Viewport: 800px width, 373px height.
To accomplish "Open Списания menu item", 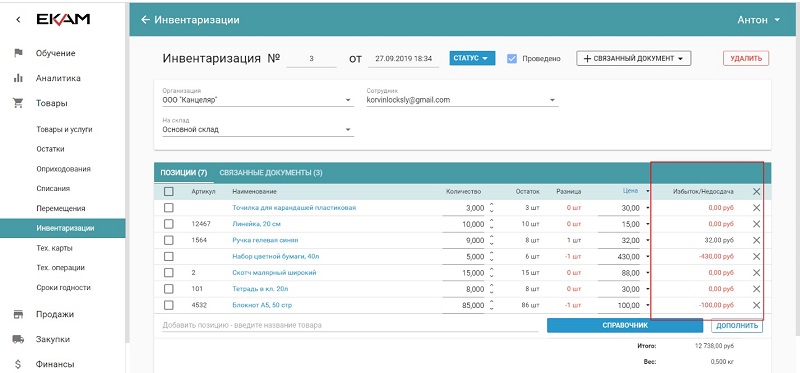I will point(53,188).
